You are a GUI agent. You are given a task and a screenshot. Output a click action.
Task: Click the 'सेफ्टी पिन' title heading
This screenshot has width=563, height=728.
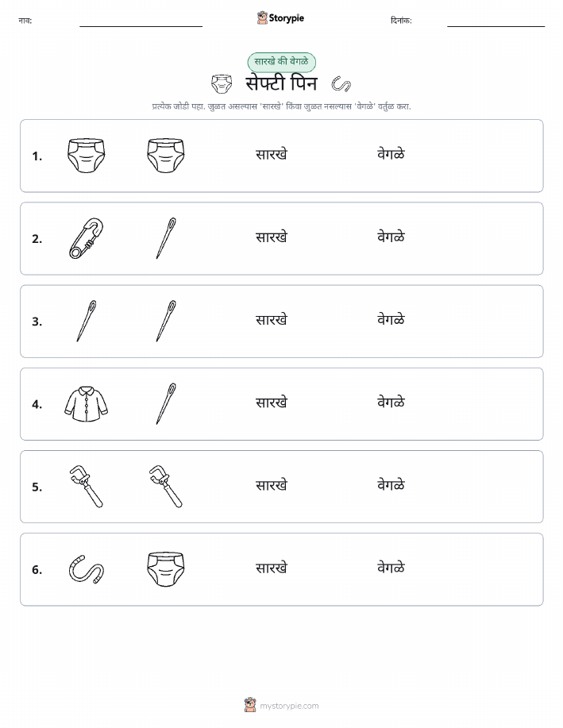[x=281, y=84]
